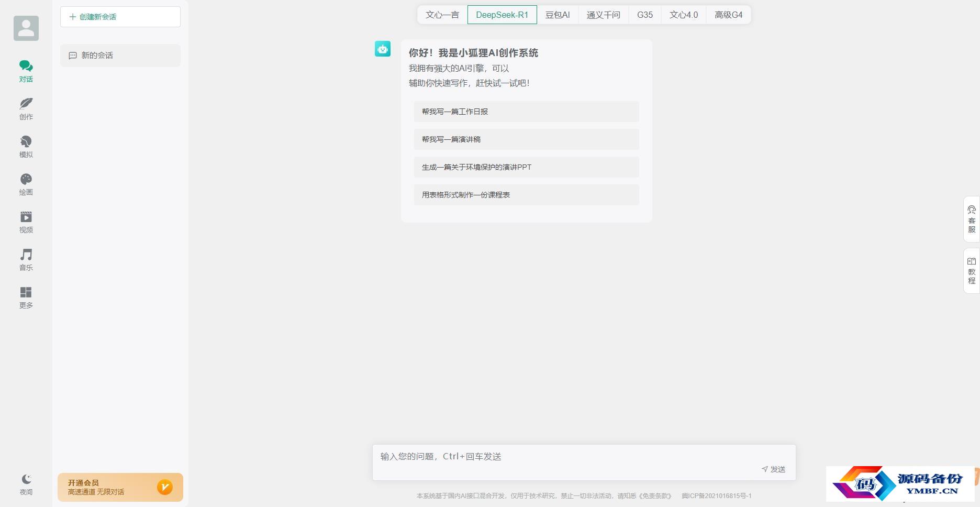Screen dimensions: 980x507
Task: Click the 开通会员 membership banner
Action: [x=120, y=487]
